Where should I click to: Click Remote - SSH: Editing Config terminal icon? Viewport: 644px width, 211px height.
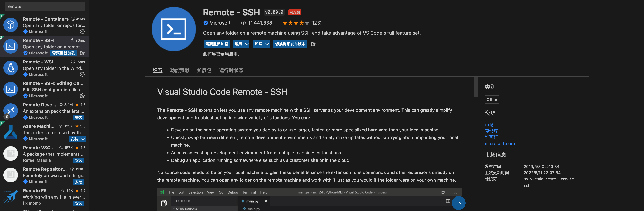click(11, 89)
